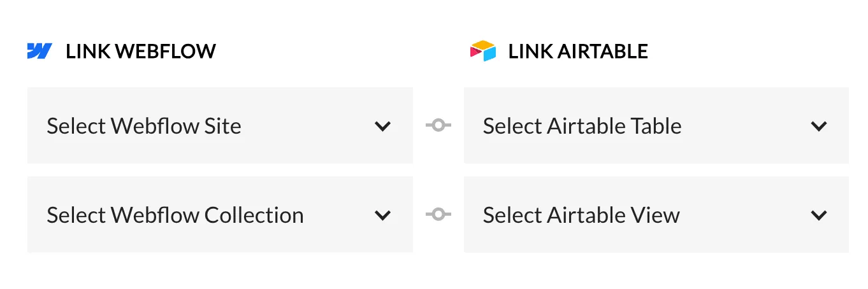The height and width of the screenshot is (289, 868).
Task: Click the 'Select Webflow Site' placeholder text
Action: tap(144, 126)
